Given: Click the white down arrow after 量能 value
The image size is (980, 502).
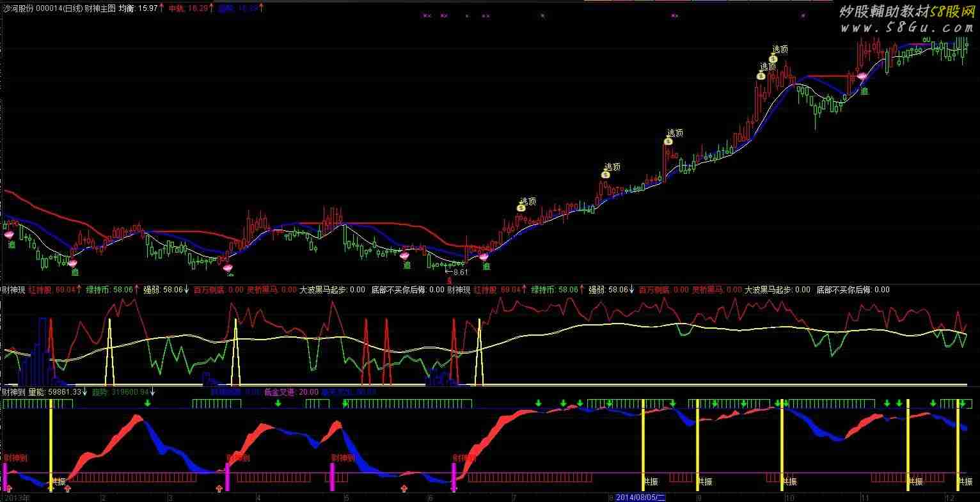Looking at the screenshot, I should click(85, 392).
